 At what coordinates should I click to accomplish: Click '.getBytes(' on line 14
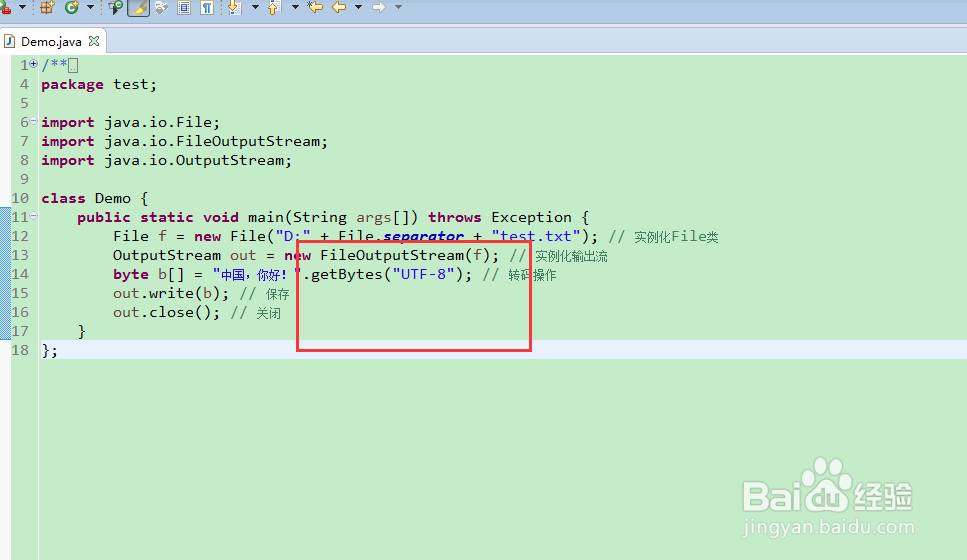click(347, 274)
